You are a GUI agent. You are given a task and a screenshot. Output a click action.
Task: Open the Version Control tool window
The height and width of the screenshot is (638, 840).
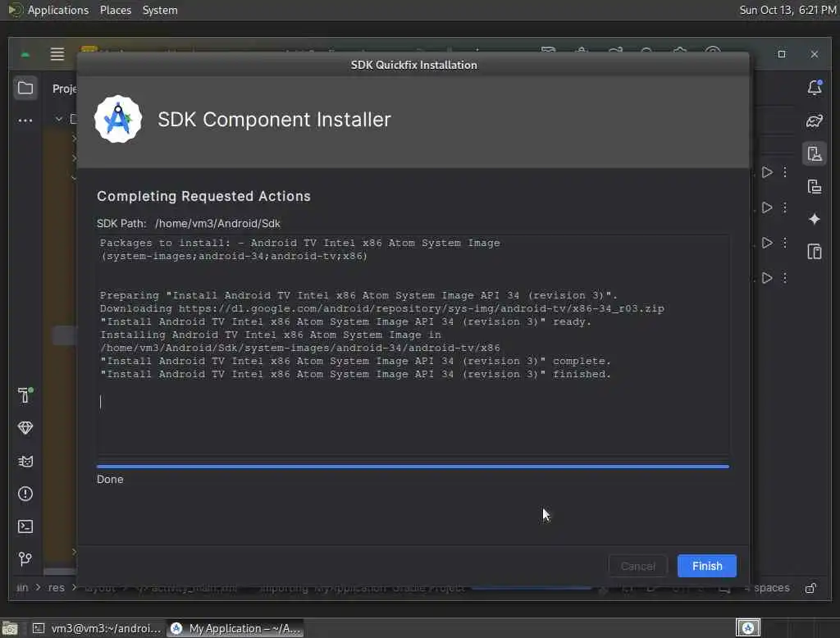(25, 558)
